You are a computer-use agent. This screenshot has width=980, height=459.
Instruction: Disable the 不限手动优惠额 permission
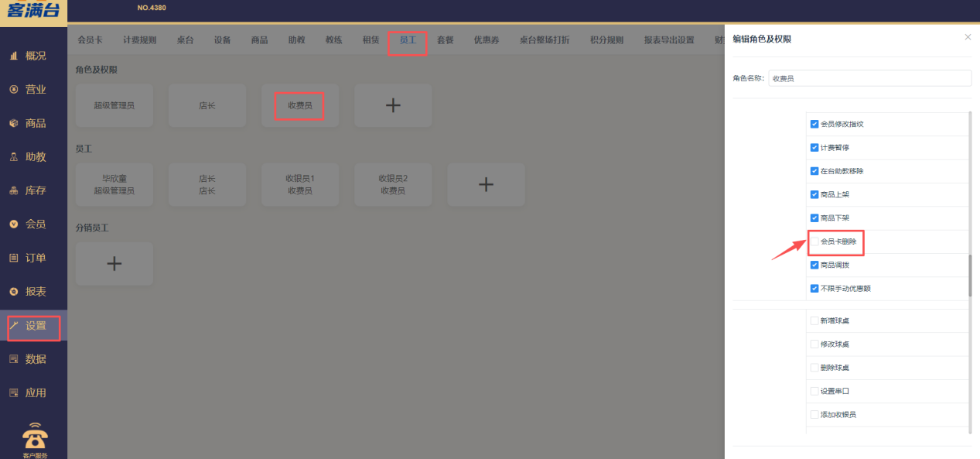pos(814,288)
